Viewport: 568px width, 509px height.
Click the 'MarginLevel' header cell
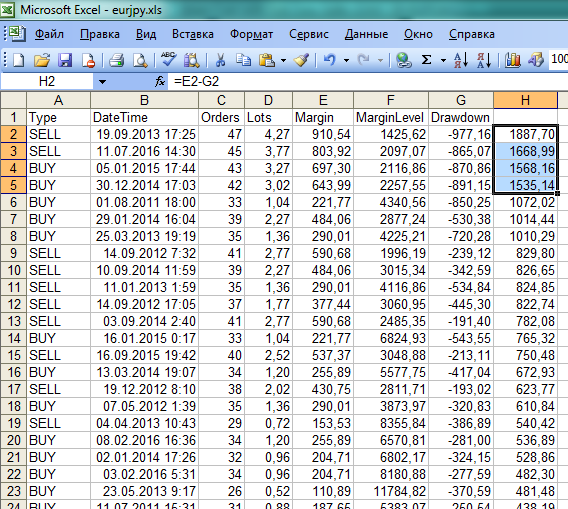391,117
